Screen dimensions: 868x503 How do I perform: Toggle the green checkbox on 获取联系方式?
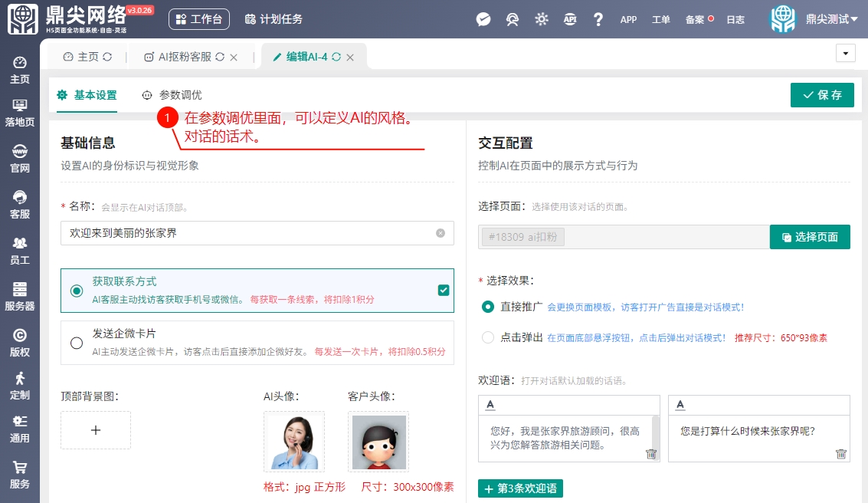pos(443,290)
